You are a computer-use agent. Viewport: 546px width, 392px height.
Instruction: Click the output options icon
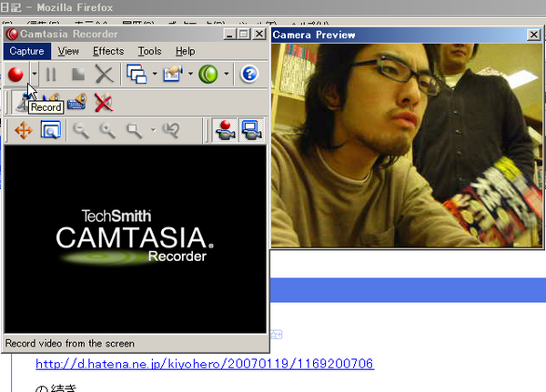pos(173,75)
